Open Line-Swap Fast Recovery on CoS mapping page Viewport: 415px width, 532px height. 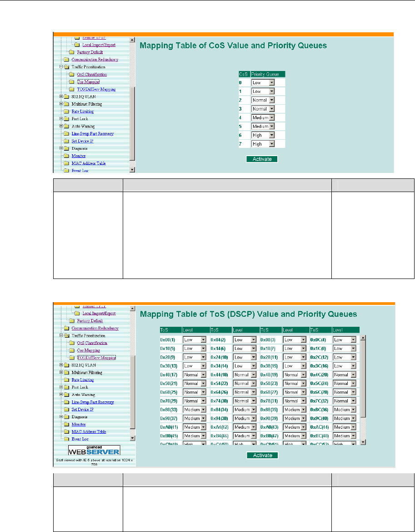pyautogui.click(x=92, y=134)
